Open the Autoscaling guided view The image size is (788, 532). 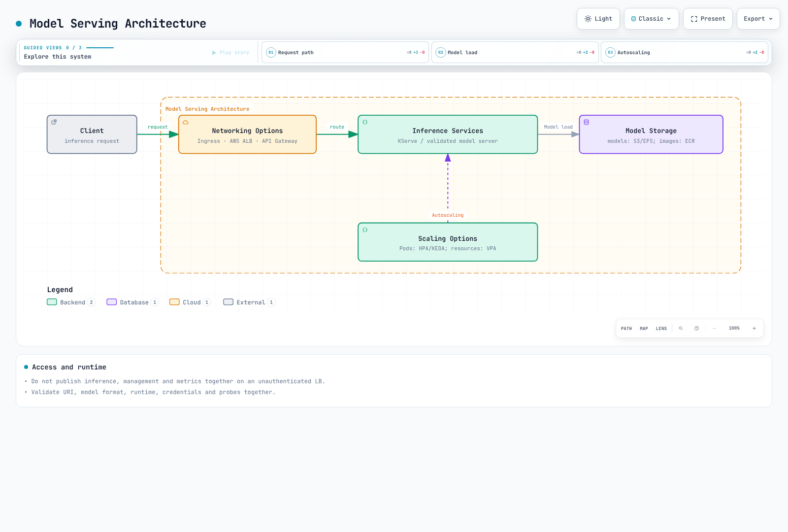[685, 52]
